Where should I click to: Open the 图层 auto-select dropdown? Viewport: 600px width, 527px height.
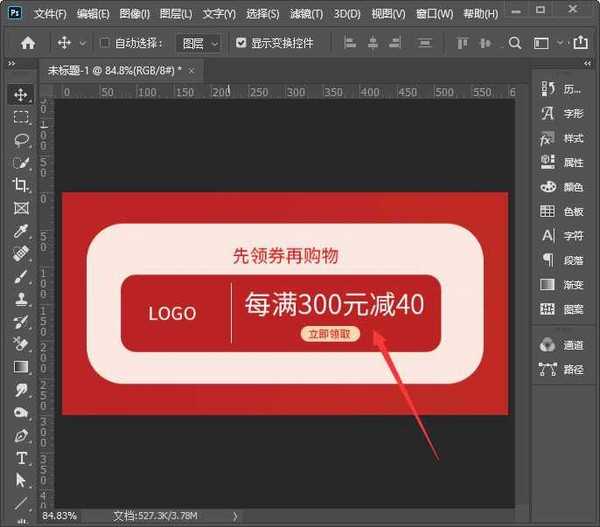[198, 43]
